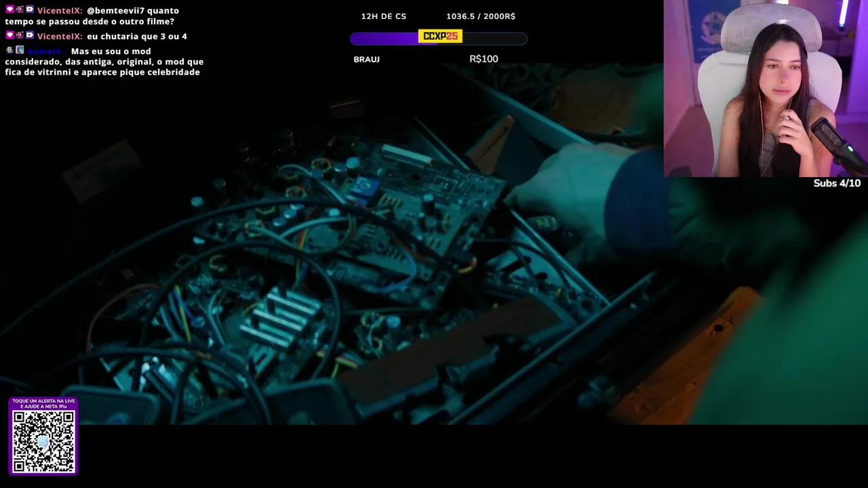Screen dimensions: 868x488
Task: Select the VicenteIX username beside 'eu chutaria'
Action: [60, 37]
